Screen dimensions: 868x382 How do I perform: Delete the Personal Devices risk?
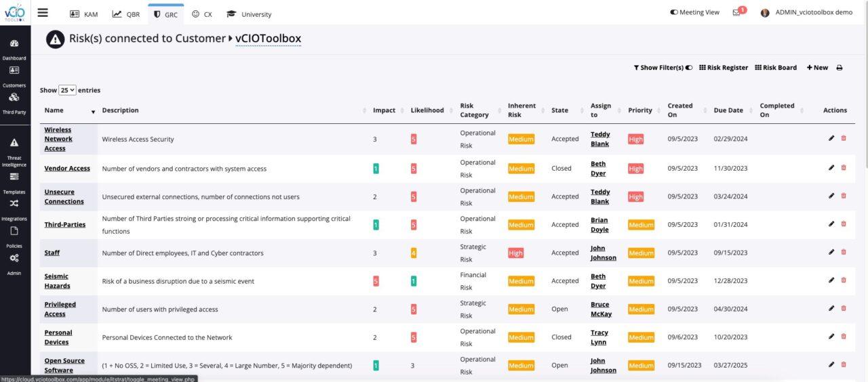844,337
